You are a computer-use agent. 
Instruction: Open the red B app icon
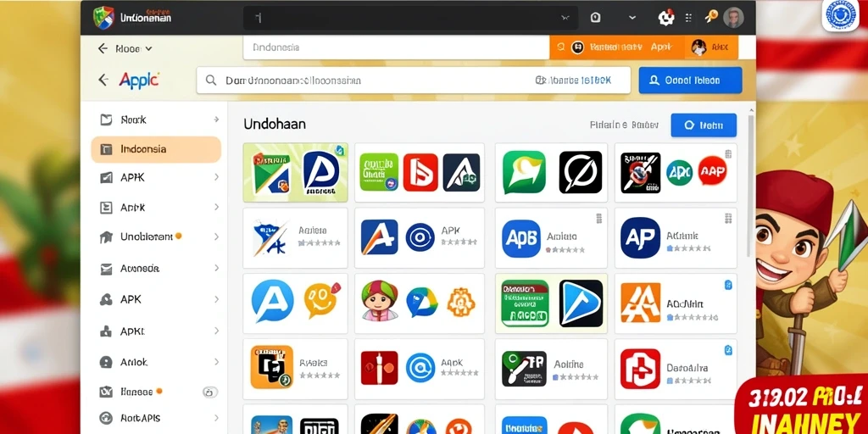pyautogui.click(x=420, y=172)
